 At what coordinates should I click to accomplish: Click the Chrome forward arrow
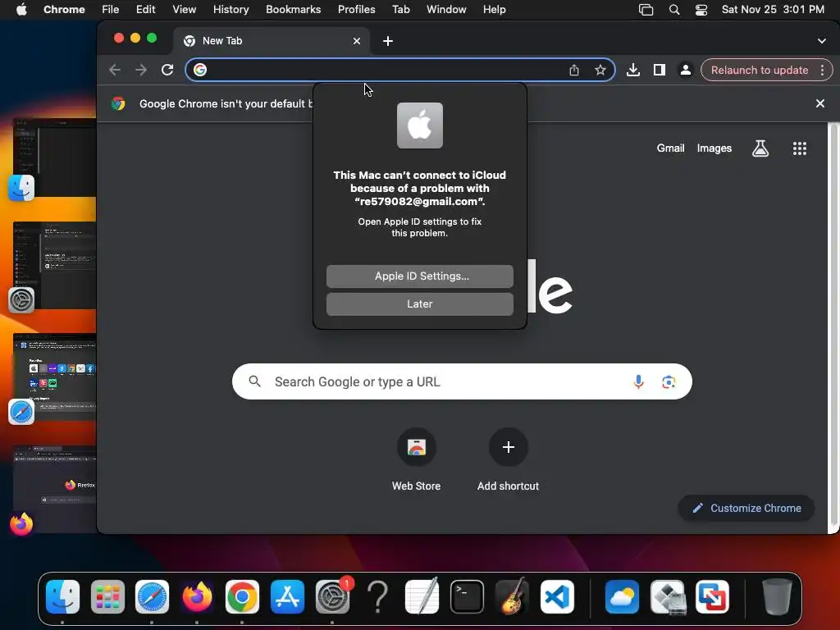click(141, 71)
